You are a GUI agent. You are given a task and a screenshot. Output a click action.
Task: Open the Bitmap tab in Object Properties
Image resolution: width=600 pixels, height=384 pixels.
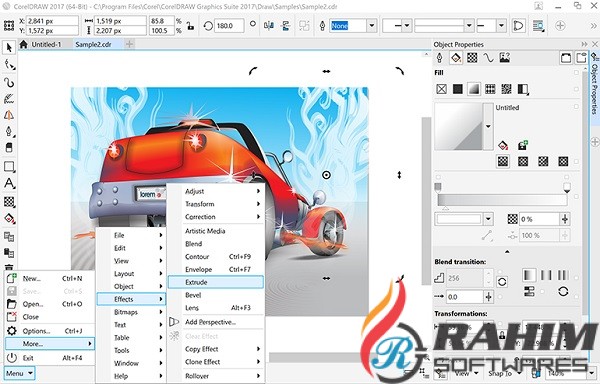505,58
